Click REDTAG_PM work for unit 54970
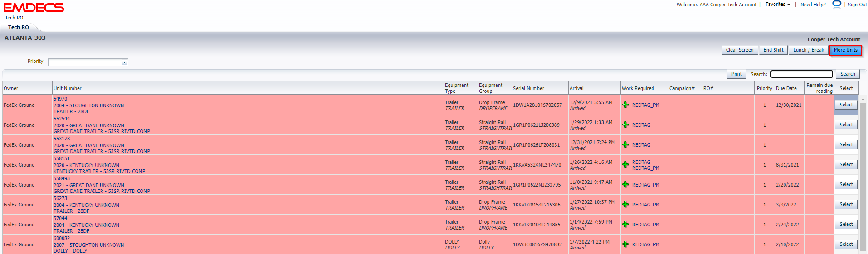The image size is (868, 254). [x=646, y=105]
